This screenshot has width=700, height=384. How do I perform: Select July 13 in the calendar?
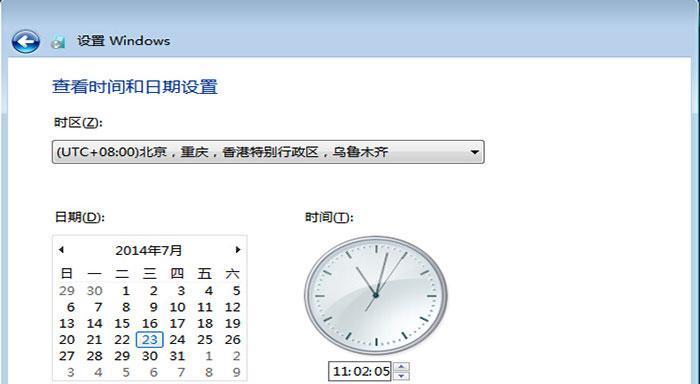click(x=67, y=323)
